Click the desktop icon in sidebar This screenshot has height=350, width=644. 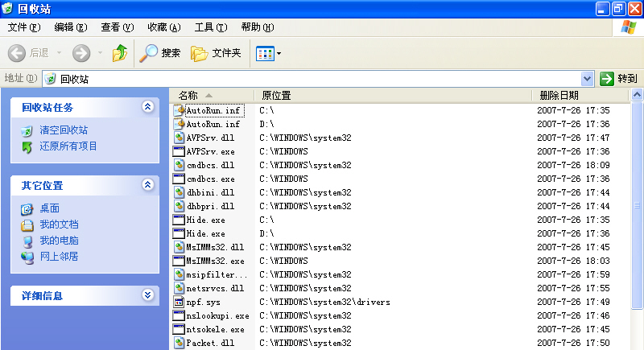pyautogui.click(x=27, y=209)
